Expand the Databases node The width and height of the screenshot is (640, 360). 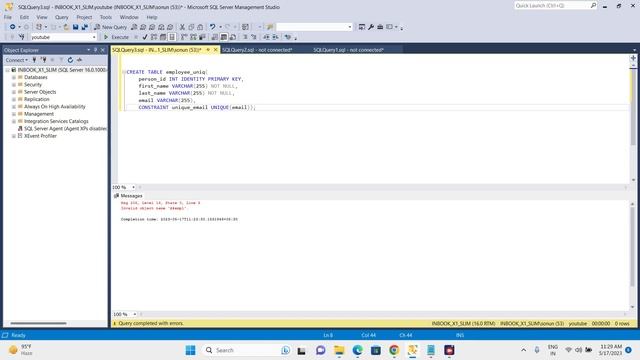coord(13,77)
